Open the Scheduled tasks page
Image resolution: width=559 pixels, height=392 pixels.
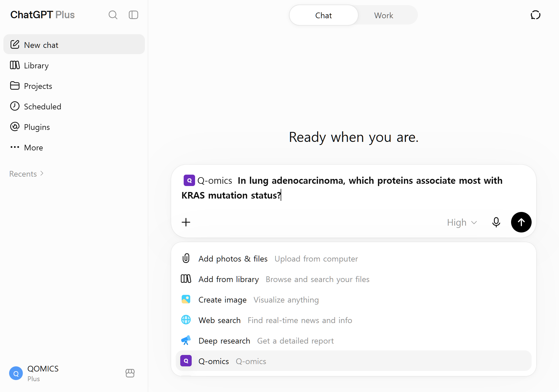tap(74, 106)
